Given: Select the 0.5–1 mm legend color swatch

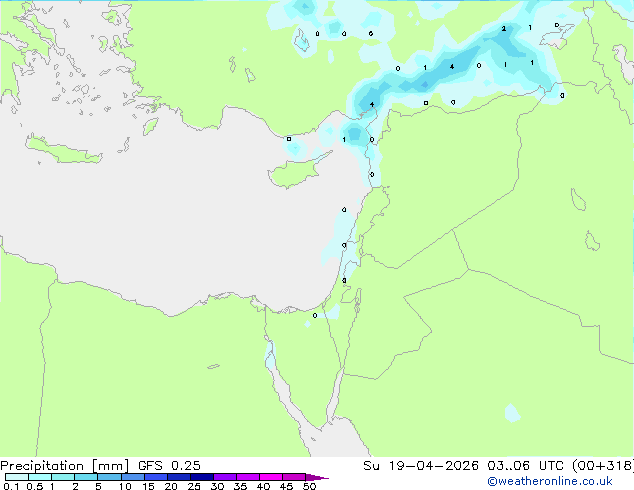Looking at the screenshot, I should pyautogui.click(x=40, y=477).
